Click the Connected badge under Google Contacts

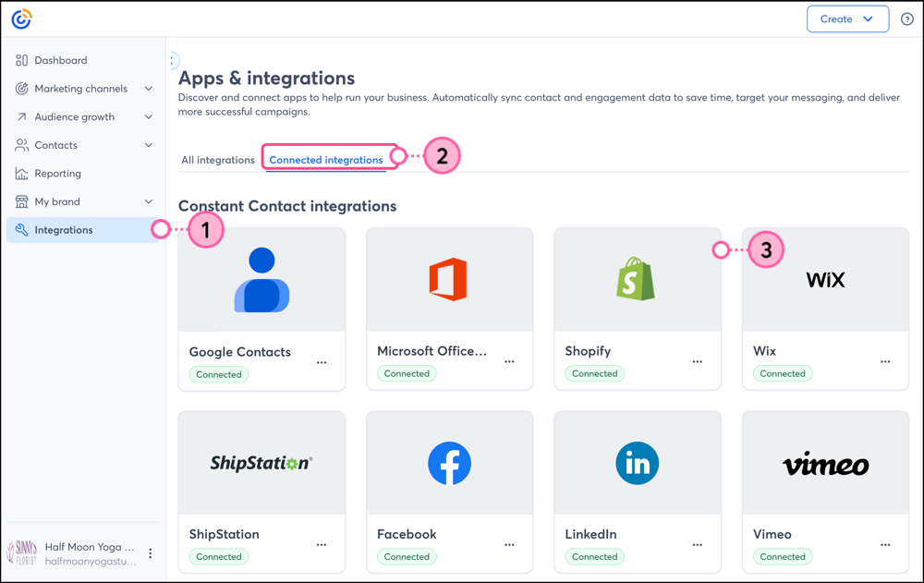click(219, 374)
